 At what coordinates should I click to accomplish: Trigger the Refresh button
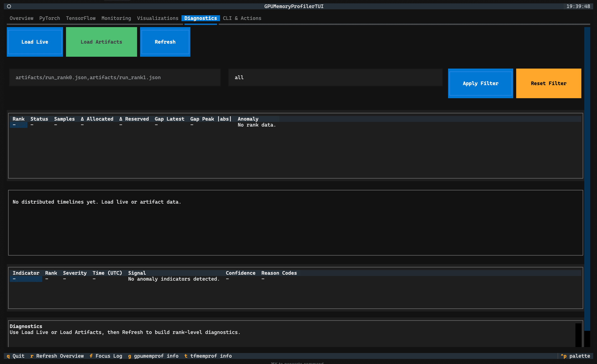(x=165, y=42)
